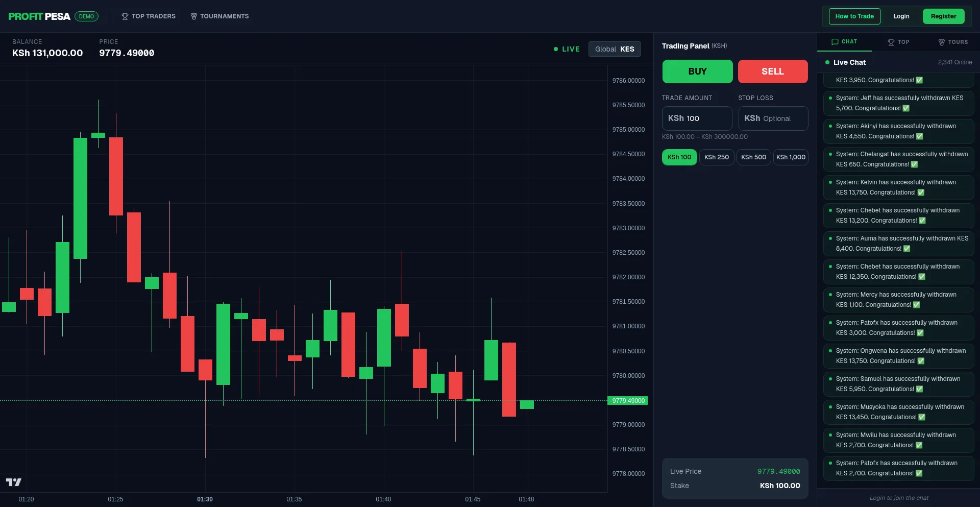Click 'Login to join the chat' text

[x=899, y=498]
